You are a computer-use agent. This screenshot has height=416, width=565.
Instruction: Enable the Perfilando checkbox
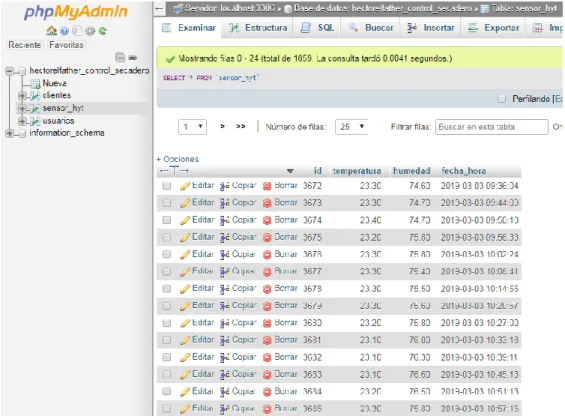(x=502, y=99)
